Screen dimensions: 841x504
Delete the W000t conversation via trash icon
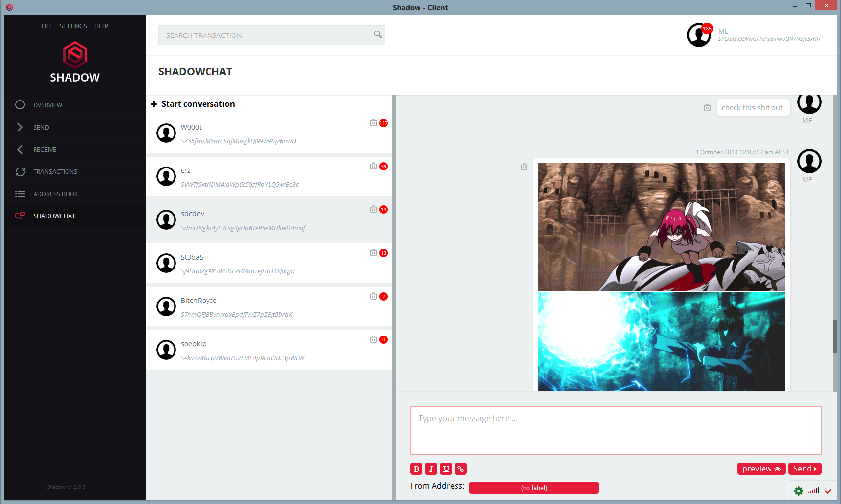pos(373,123)
